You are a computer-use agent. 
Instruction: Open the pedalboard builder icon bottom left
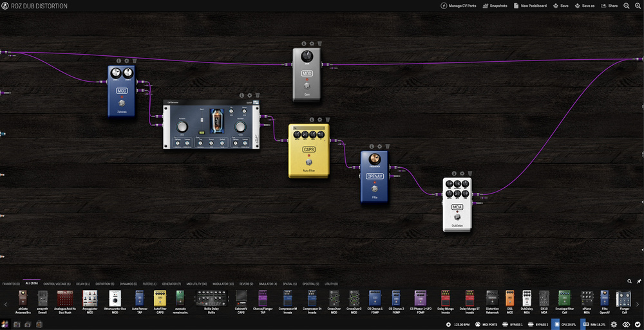tap(6, 324)
